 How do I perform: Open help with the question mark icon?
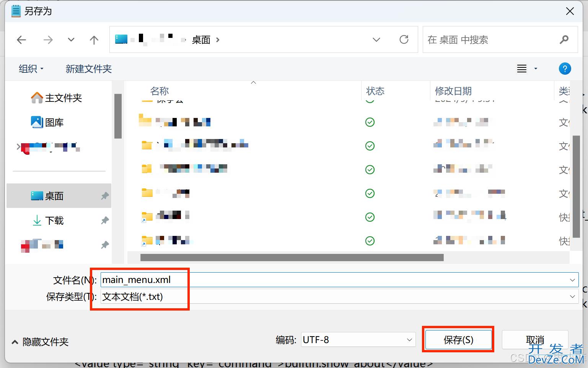pos(565,69)
